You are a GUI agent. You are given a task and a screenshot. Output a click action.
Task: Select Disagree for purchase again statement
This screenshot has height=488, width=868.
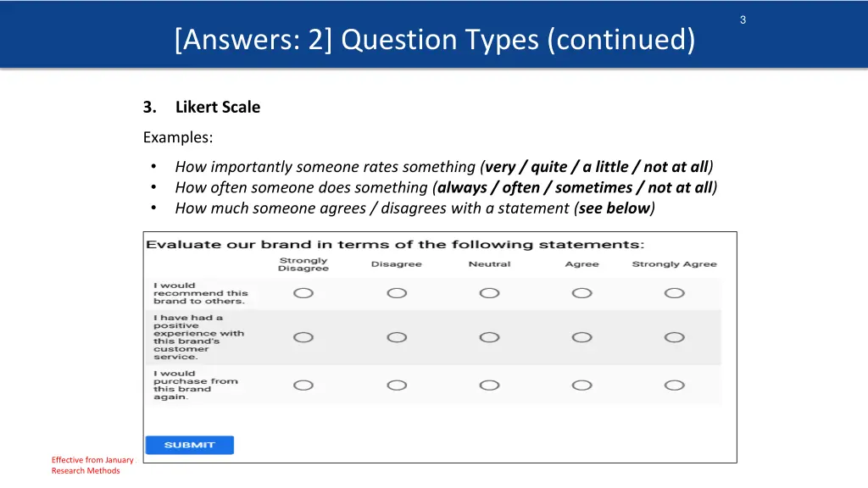click(x=397, y=385)
